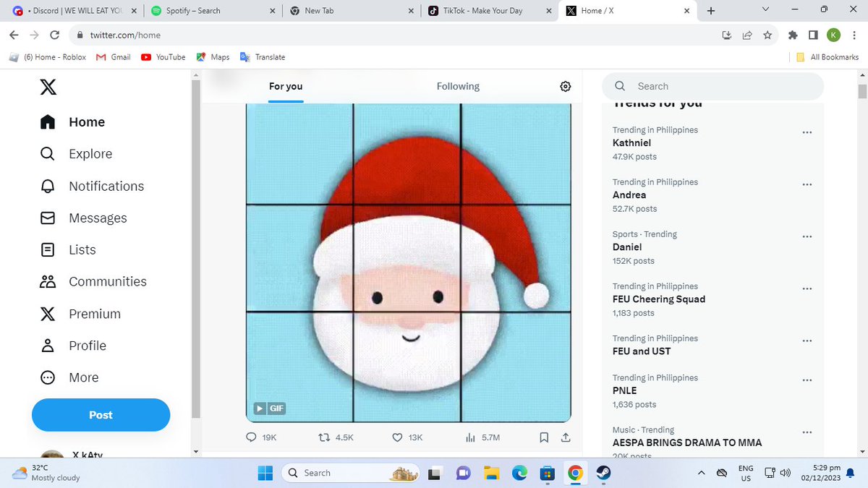Bookmark the Santa GIF post
The width and height of the screenshot is (868, 488).
tap(544, 437)
